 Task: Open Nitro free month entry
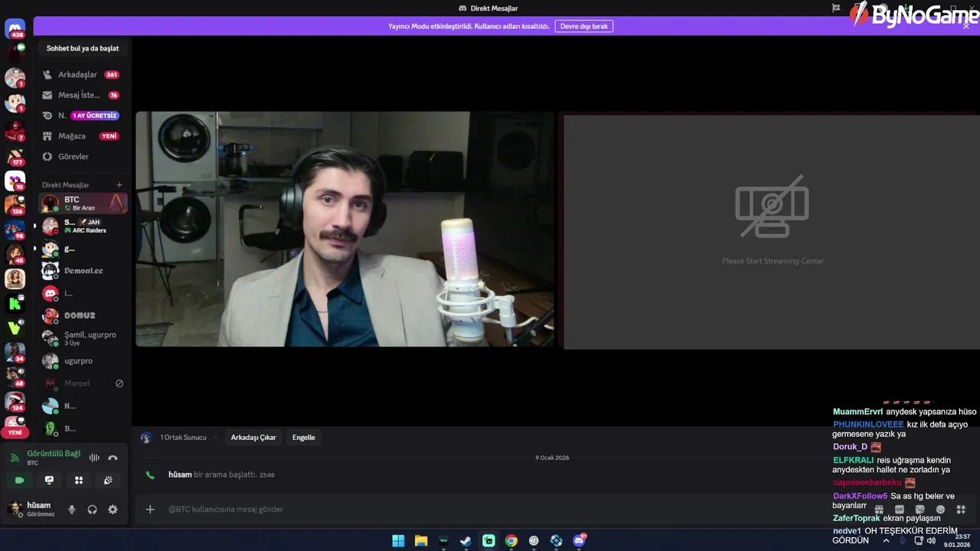83,116
